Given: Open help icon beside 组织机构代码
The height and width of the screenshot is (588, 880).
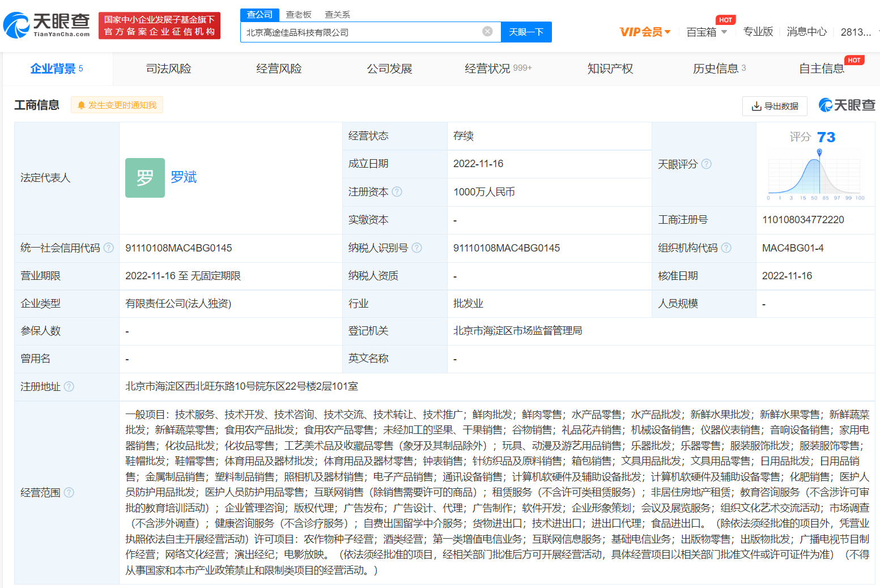Looking at the screenshot, I should click(726, 248).
